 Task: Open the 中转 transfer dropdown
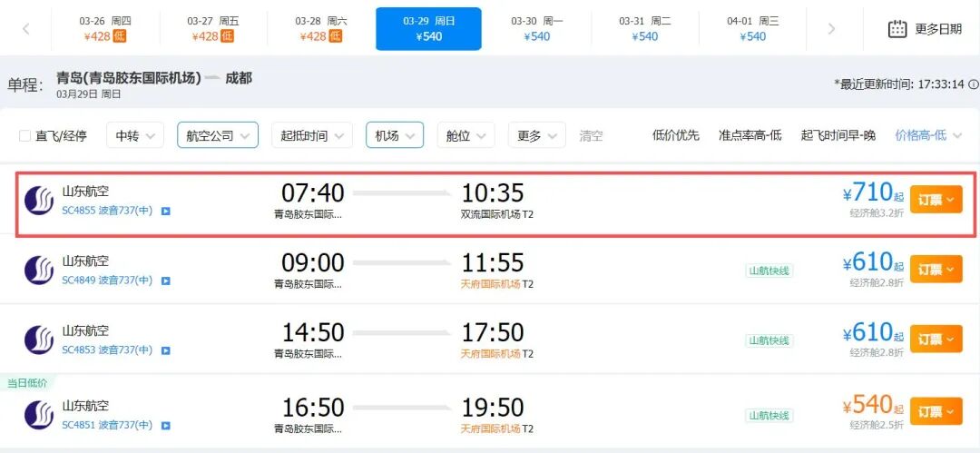[x=134, y=135]
